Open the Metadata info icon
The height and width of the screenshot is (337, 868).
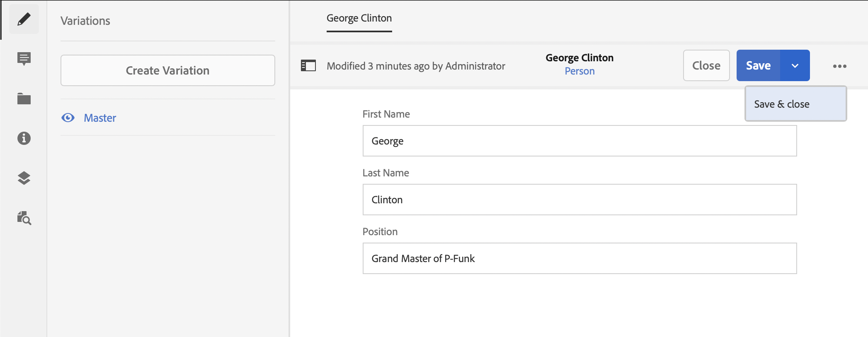(x=24, y=138)
